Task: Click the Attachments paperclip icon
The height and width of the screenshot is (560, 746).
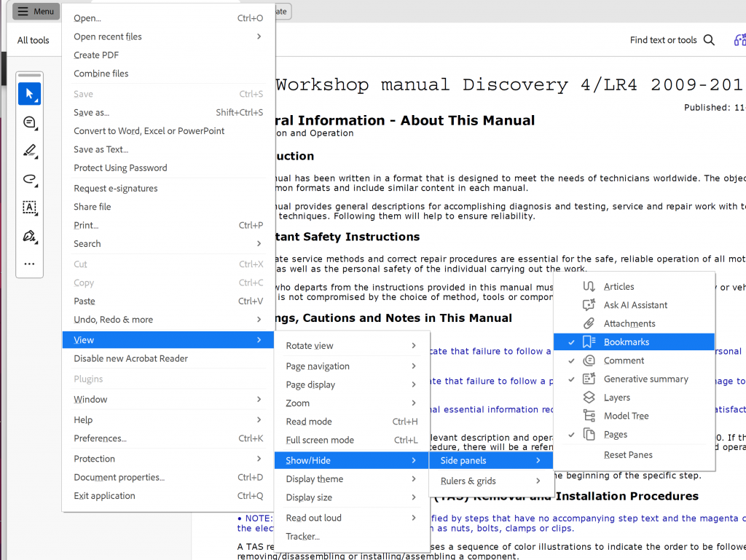Action: click(x=589, y=323)
